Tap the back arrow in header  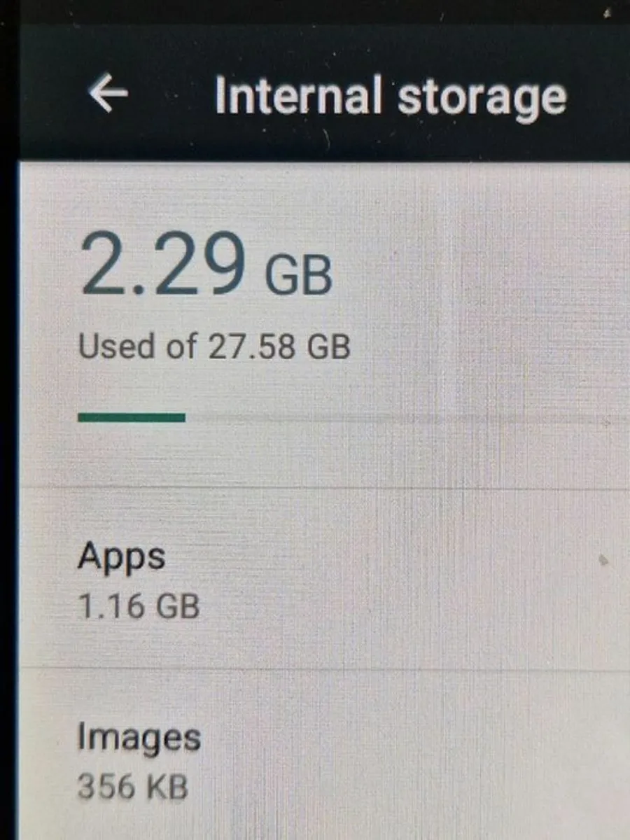pos(108,93)
